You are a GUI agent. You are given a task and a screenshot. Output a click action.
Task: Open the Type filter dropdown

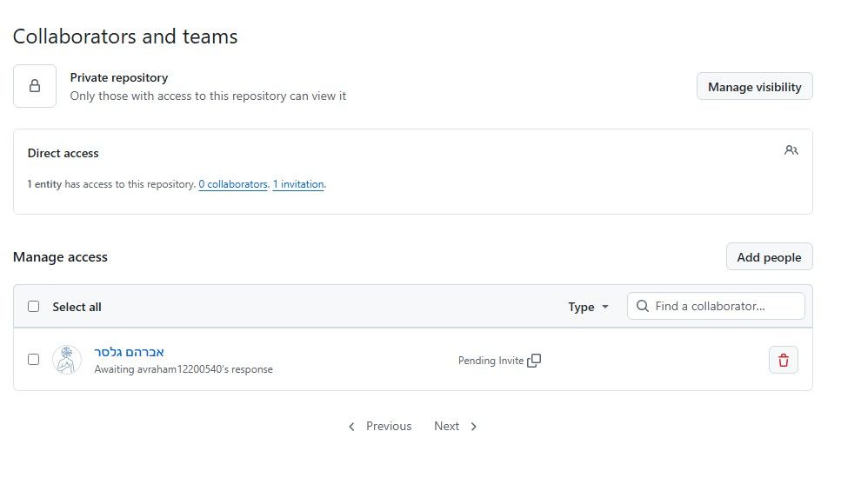click(588, 307)
